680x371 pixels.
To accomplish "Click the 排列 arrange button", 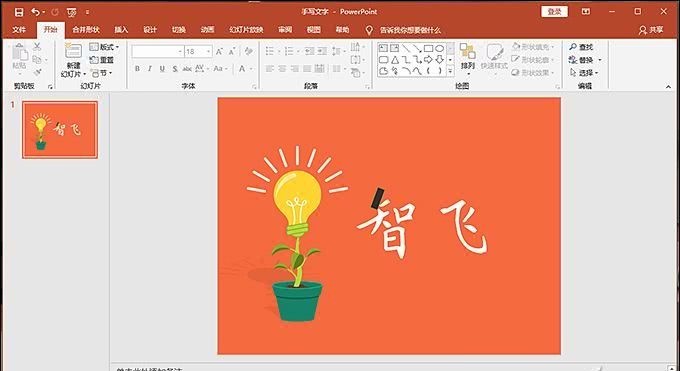I will [x=468, y=60].
